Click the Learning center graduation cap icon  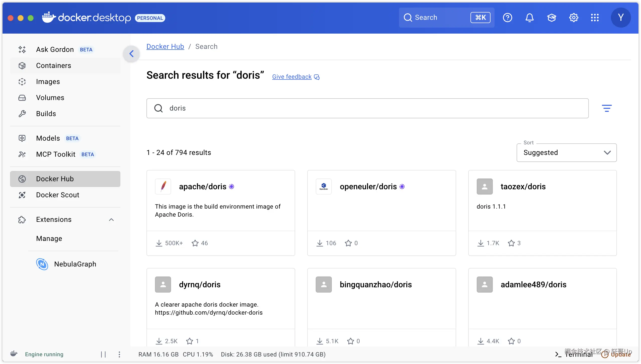click(551, 18)
